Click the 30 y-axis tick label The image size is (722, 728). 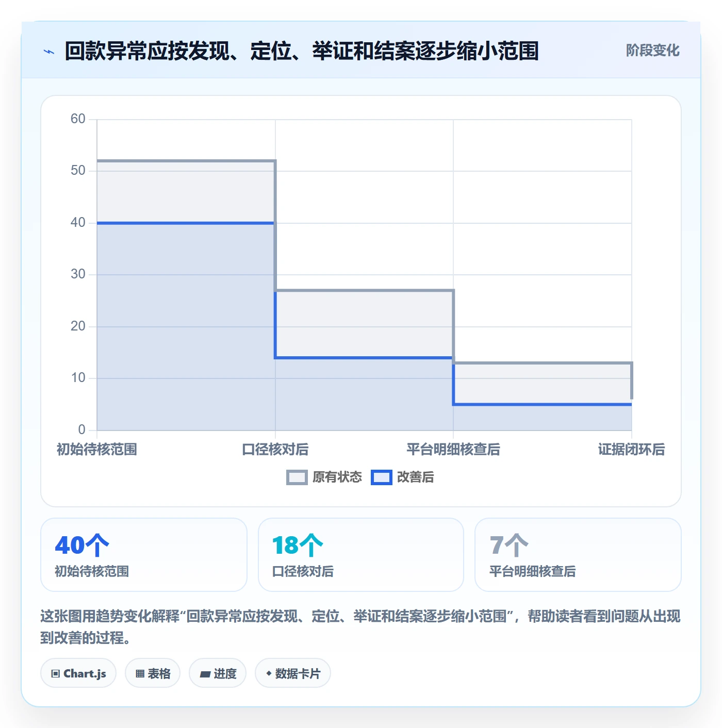[x=78, y=274]
